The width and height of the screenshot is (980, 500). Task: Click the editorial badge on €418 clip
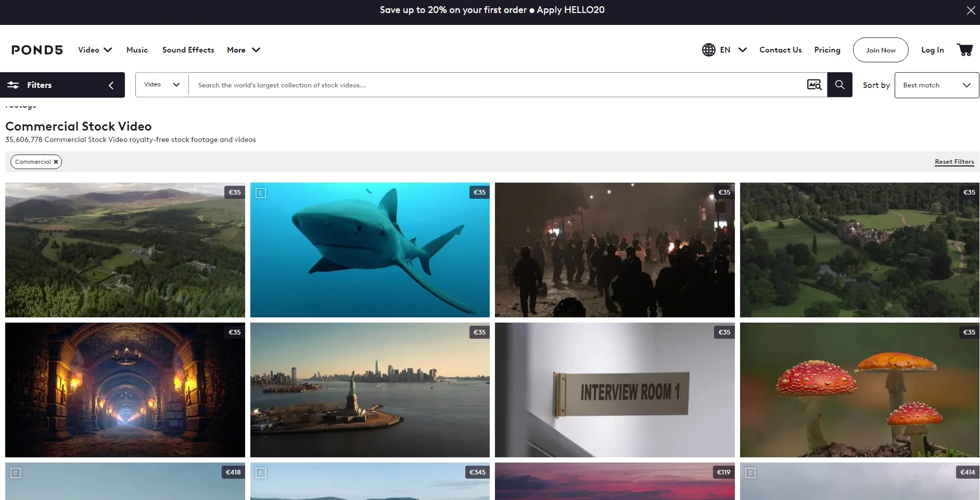16,473
